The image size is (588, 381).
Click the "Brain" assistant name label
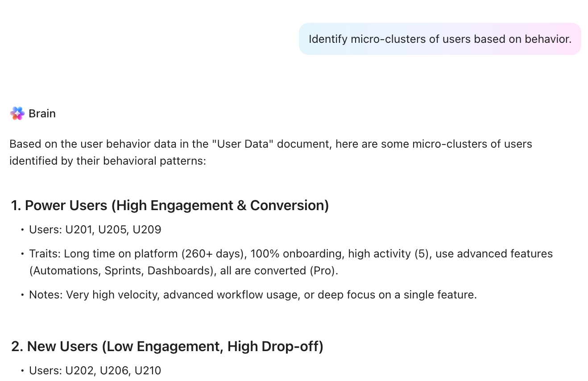click(x=42, y=114)
